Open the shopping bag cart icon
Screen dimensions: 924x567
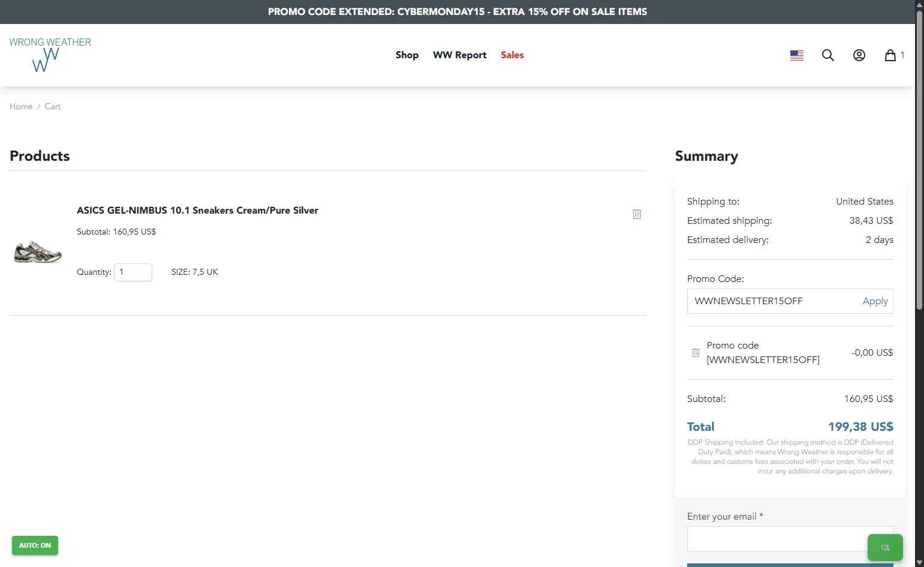890,55
